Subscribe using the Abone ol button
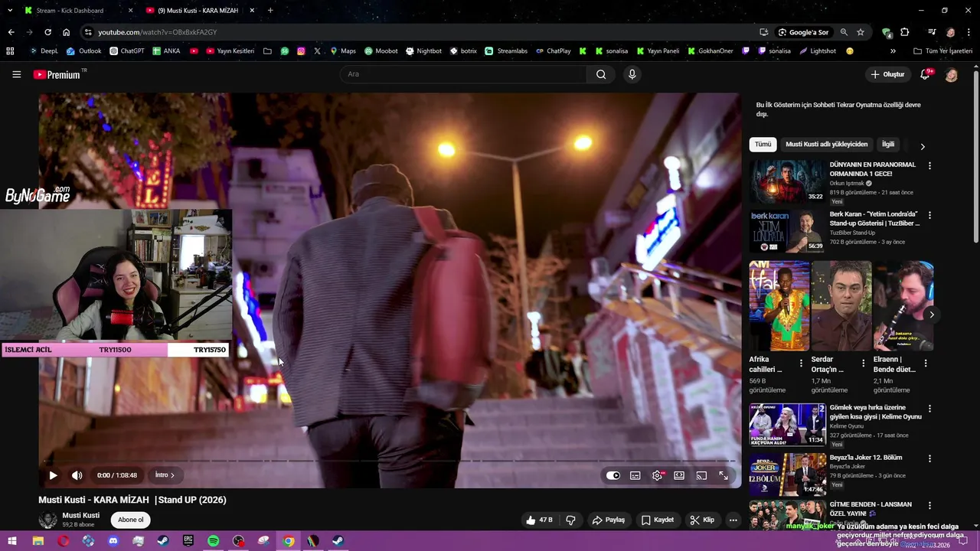The height and width of the screenshot is (551, 980). point(130,520)
